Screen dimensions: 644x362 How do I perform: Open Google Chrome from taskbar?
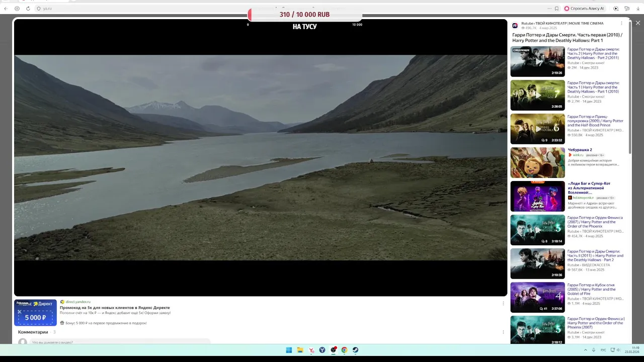tap(344, 350)
